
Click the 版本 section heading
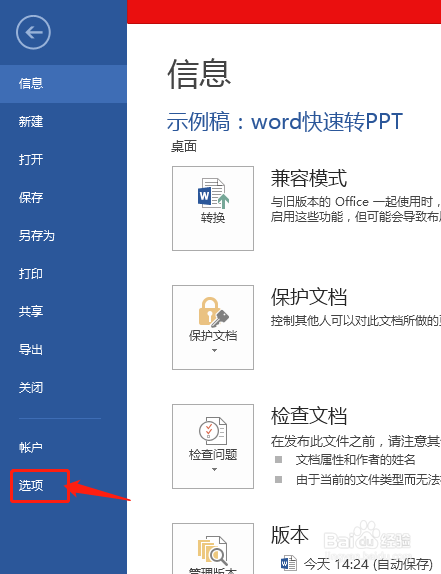click(290, 535)
